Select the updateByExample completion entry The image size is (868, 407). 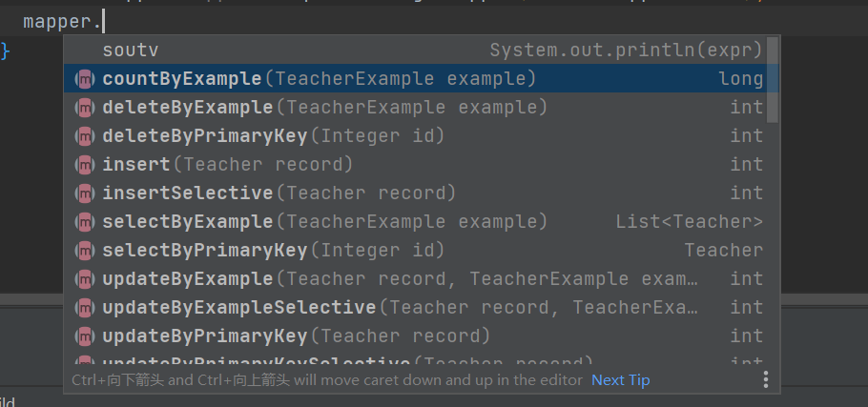(x=382, y=279)
